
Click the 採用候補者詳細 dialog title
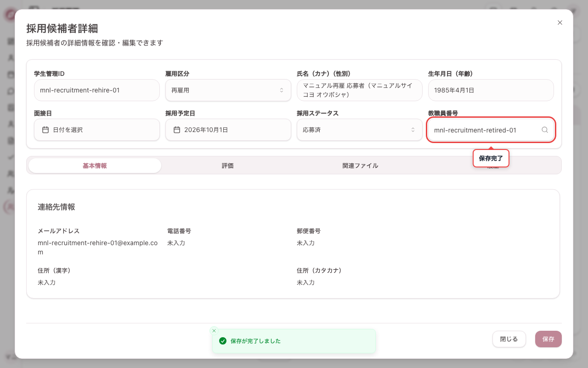(62, 29)
